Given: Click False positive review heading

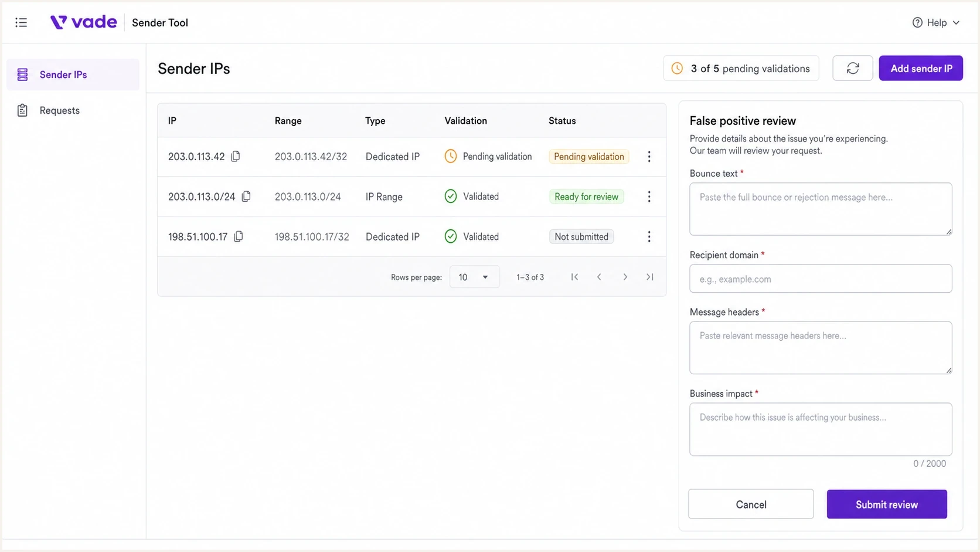Looking at the screenshot, I should pyautogui.click(x=743, y=121).
